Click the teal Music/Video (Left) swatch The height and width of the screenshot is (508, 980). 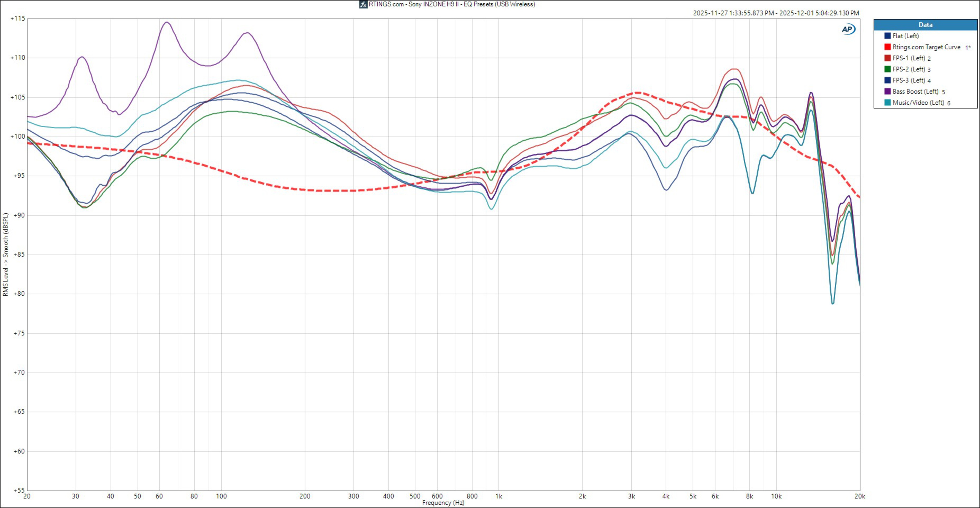[888, 102]
